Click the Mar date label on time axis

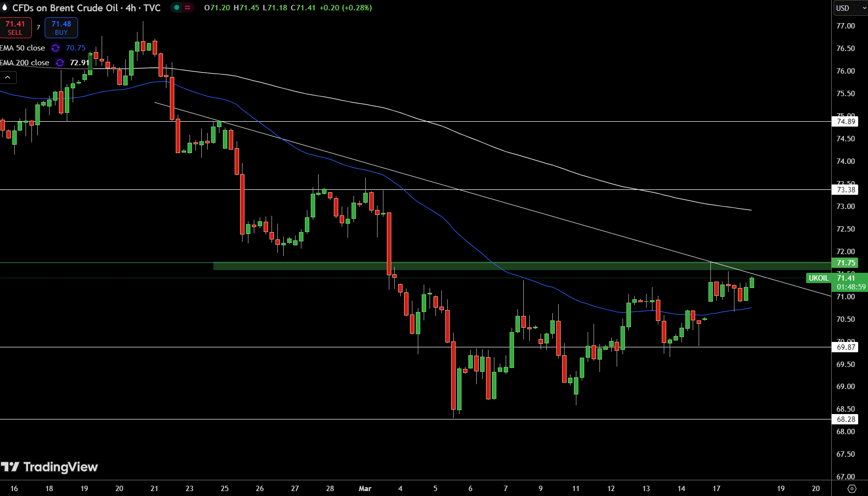(365, 489)
